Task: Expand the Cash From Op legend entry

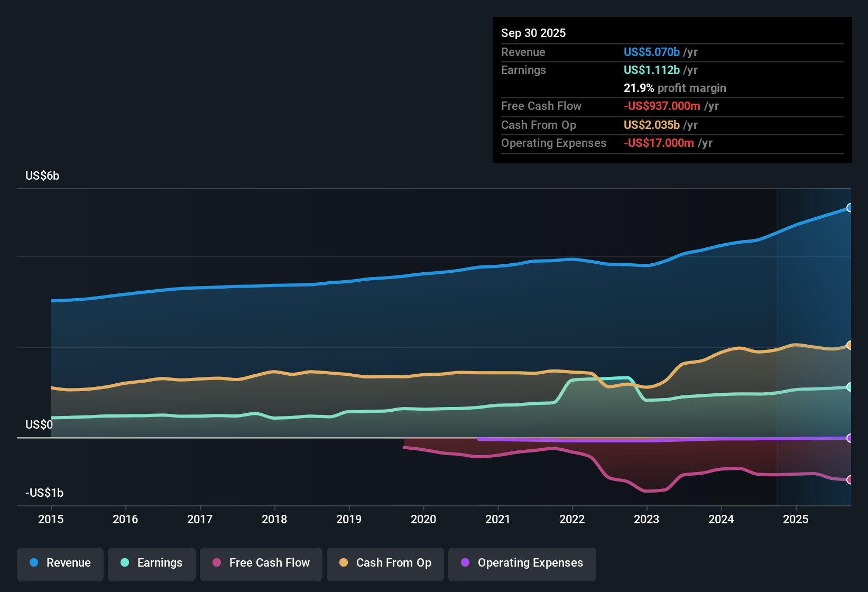Action: (385, 563)
